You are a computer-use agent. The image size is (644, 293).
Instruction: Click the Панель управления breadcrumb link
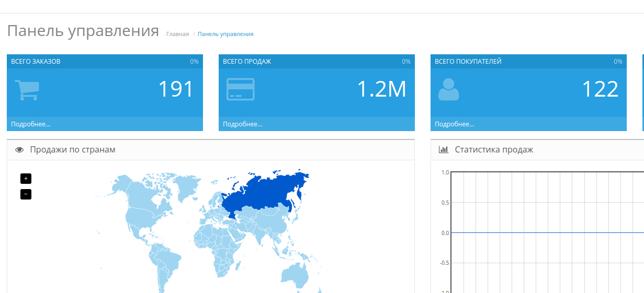pos(225,34)
